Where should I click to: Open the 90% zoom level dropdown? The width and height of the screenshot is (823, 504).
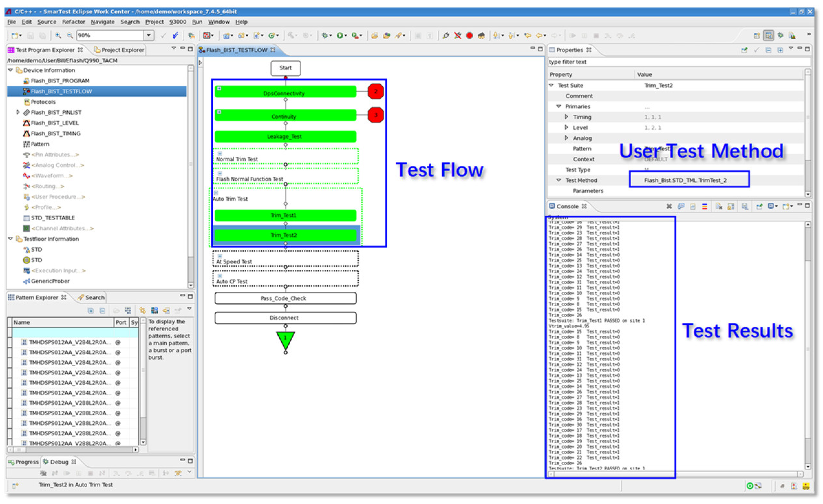click(x=149, y=36)
